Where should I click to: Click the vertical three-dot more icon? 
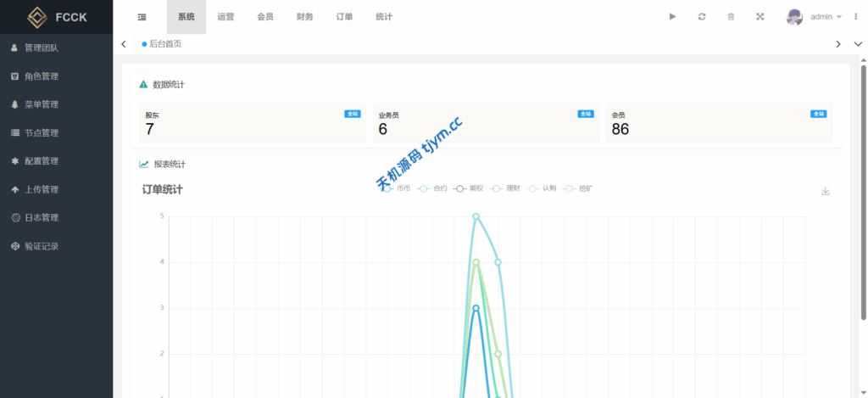coord(856,17)
